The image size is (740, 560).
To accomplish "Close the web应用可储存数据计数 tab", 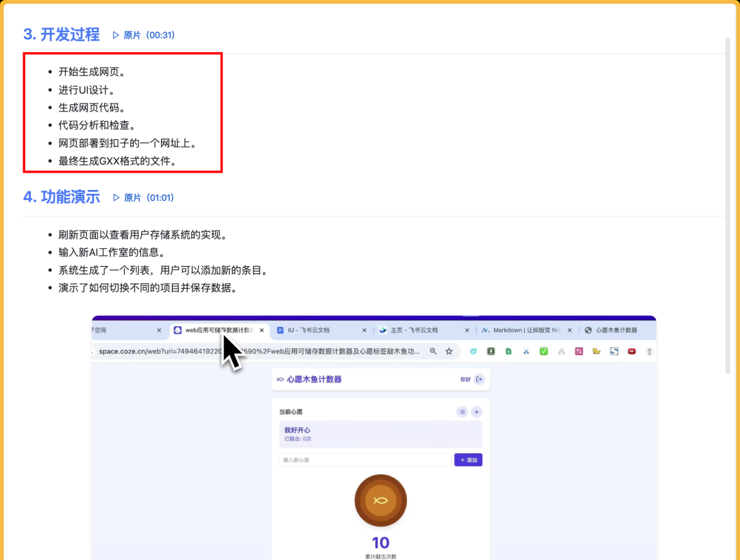I will pos(262,330).
